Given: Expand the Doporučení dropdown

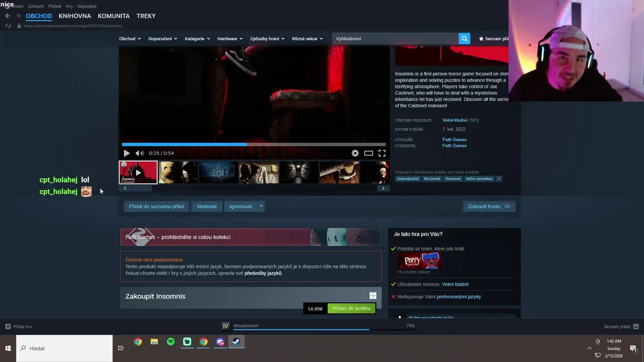Looking at the screenshot, I should point(163,39).
